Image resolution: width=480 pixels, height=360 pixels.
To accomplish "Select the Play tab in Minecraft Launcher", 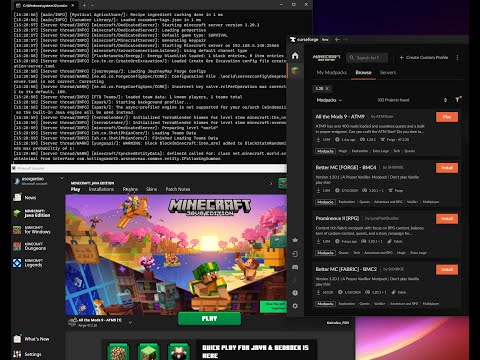I will click(x=75, y=189).
